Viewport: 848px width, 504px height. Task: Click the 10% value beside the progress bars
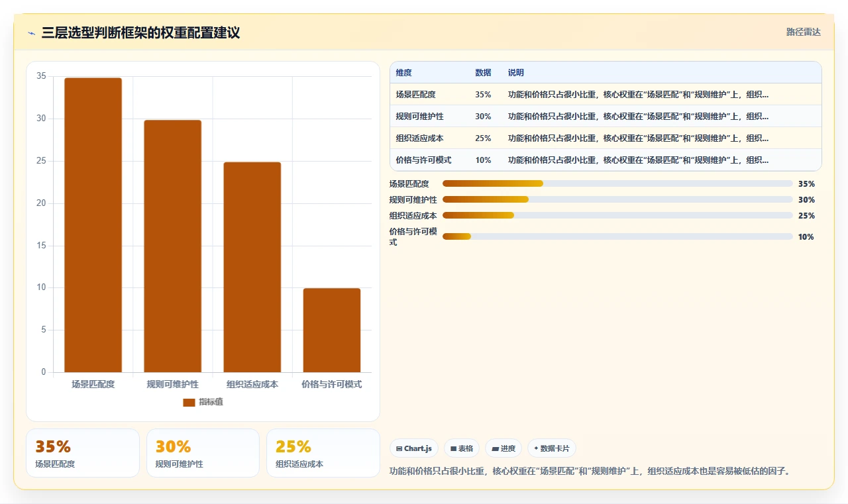pos(806,237)
